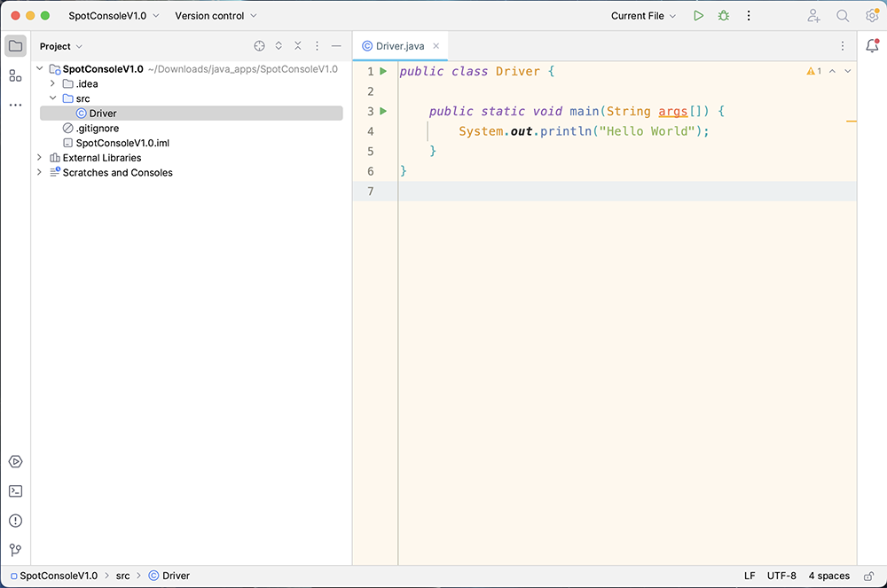The width and height of the screenshot is (887, 588).
Task: Click the Debug bug icon
Action: point(724,16)
